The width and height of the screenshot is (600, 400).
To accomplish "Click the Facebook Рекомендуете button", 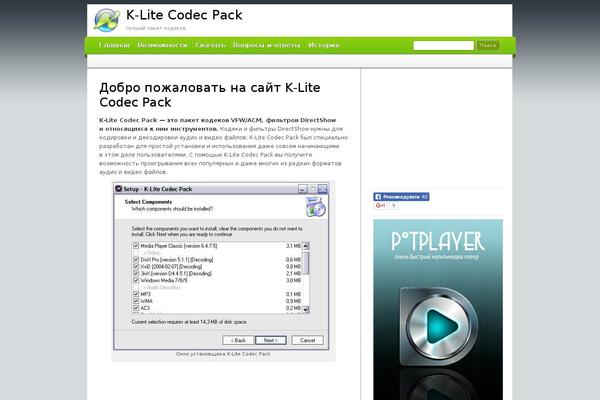I will pyautogui.click(x=401, y=197).
